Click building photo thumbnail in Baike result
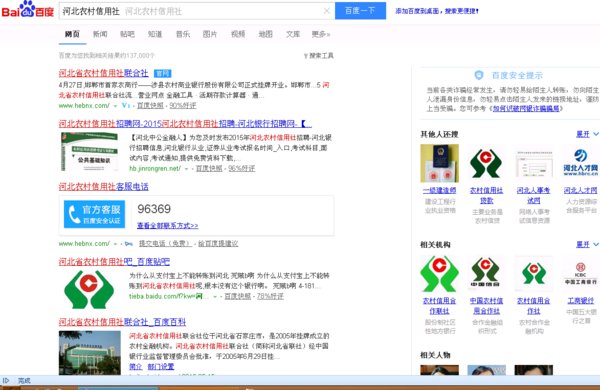The image size is (600, 390). (90, 353)
